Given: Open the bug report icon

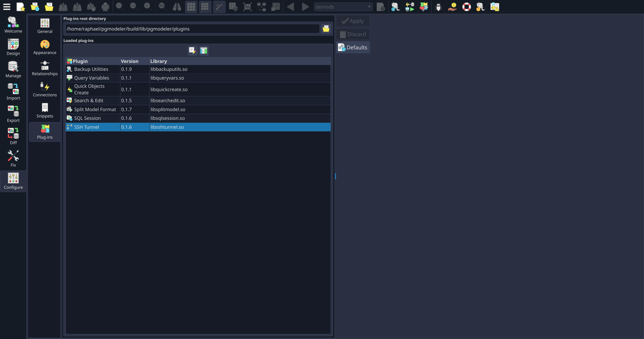Looking at the screenshot, I should [x=438, y=7].
